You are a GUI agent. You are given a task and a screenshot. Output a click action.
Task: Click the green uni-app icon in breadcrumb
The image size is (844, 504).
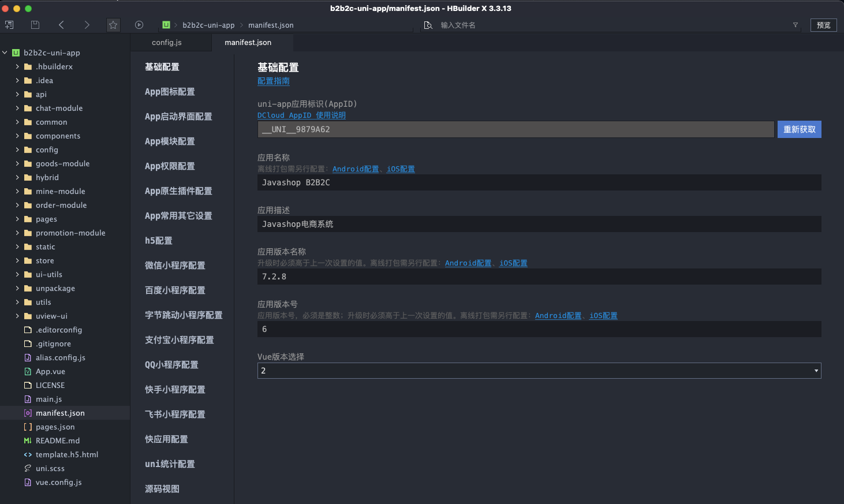[166, 25]
